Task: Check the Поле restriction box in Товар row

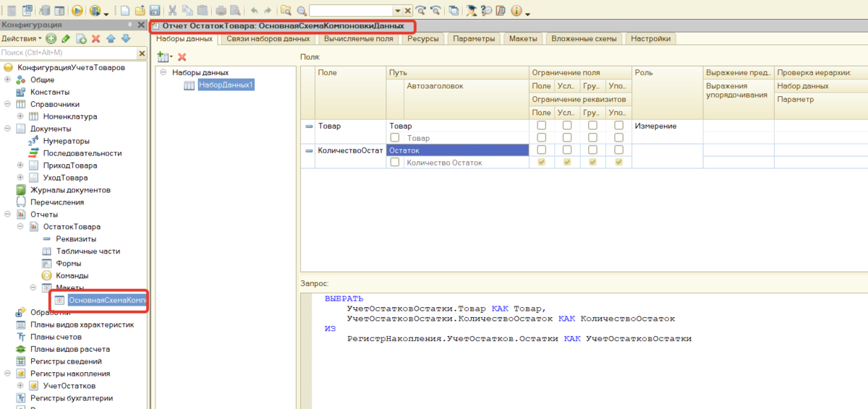Action: point(541,126)
